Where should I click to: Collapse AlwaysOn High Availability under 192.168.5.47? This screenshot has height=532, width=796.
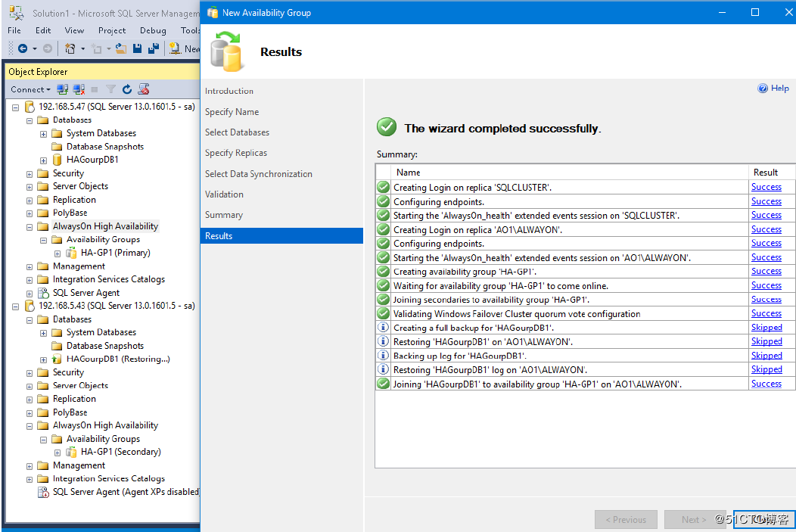click(30, 227)
